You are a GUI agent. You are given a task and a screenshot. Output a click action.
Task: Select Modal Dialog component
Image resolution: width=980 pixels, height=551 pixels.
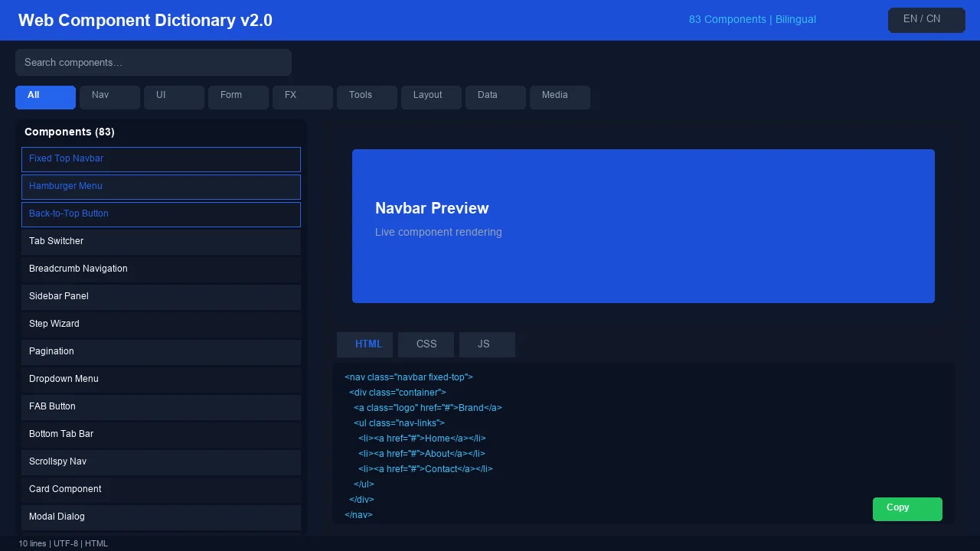(161, 517)
